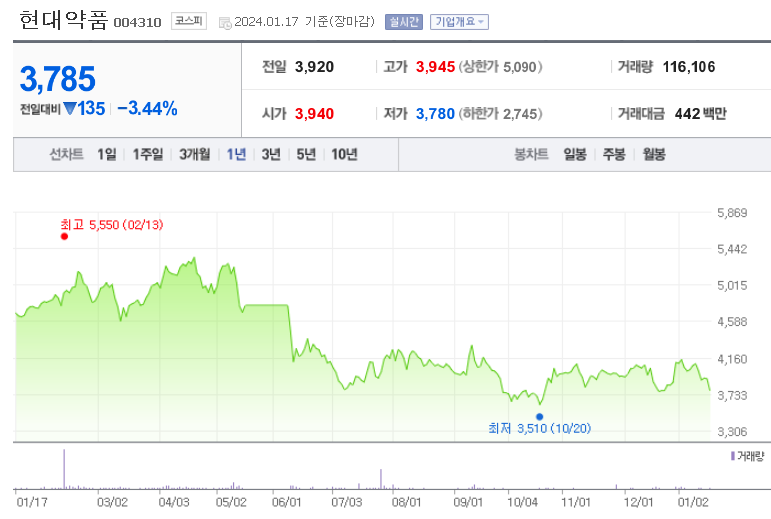The width and height of the screenshot is (771, 519).
Task: Click the 선차트 section label
Action: coord(66,154)
